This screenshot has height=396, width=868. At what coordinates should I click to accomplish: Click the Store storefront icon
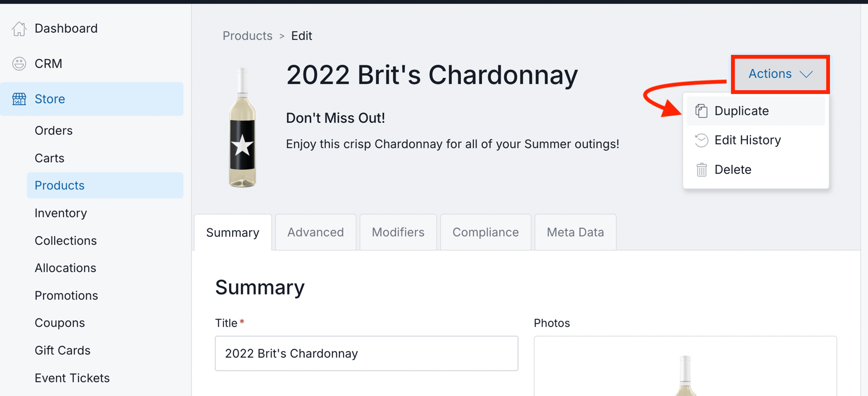(x=19, y=99)
